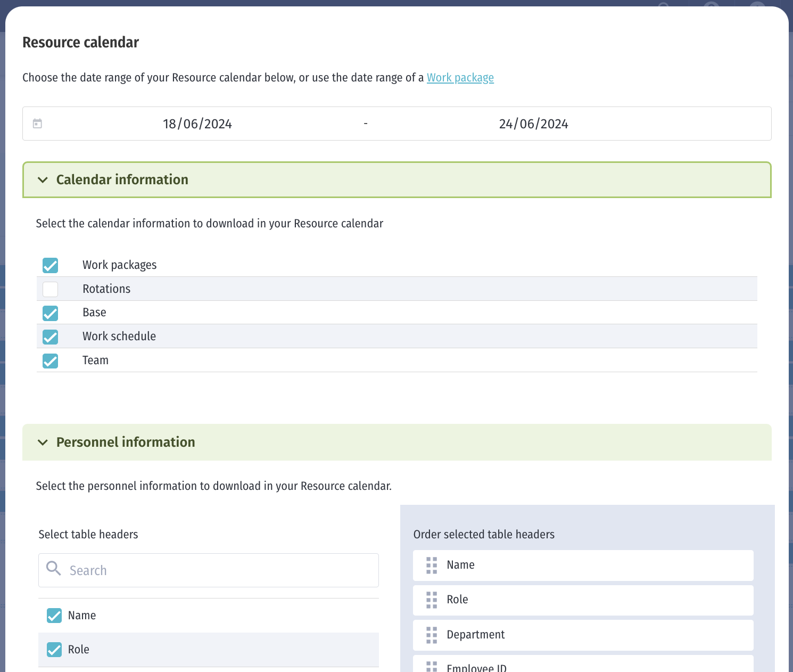Screen dimensions: 793x672
Task: Select the Department item in ordered headers
Action: [583, 635]
